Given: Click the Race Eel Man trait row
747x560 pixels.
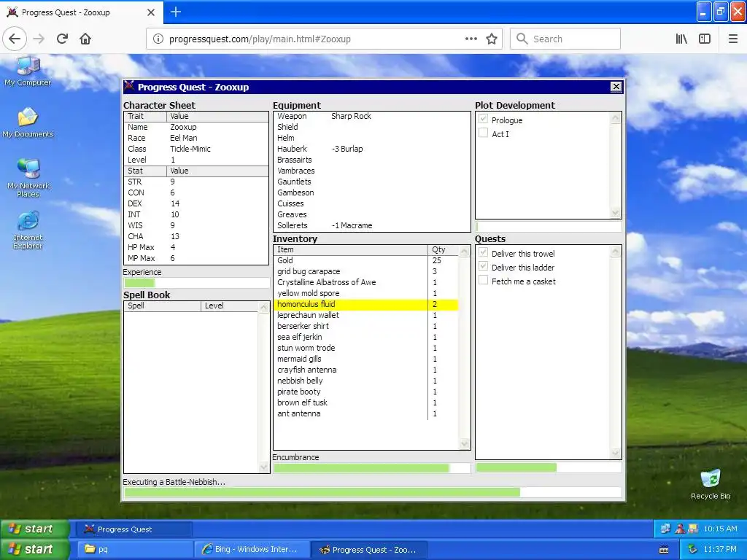Looking at the screenshot, I should [x=196, y=138].
